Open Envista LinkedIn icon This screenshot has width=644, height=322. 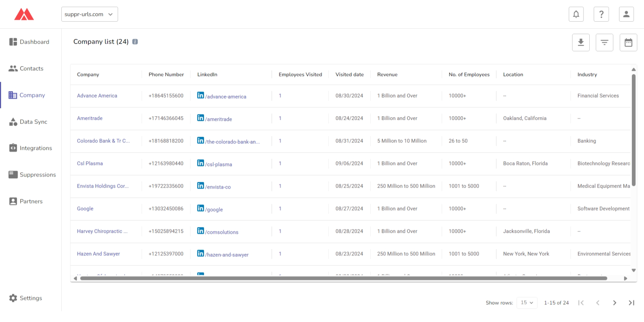201,186
